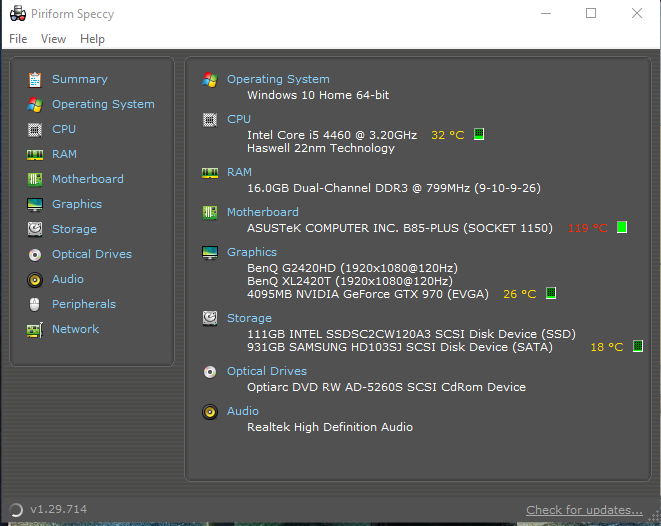The image size is (661, 526).
Task: Click the Motherboard icon in sidebar
Action: (x=35, y=180)
